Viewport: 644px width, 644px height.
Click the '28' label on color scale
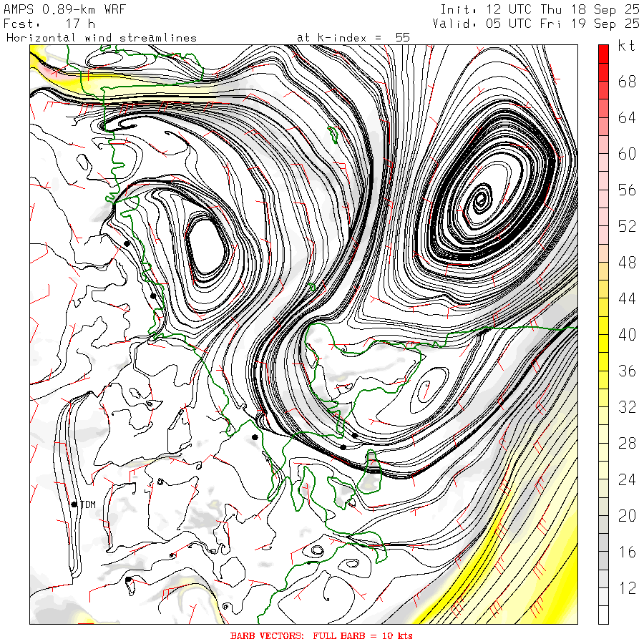click(627, 444)
